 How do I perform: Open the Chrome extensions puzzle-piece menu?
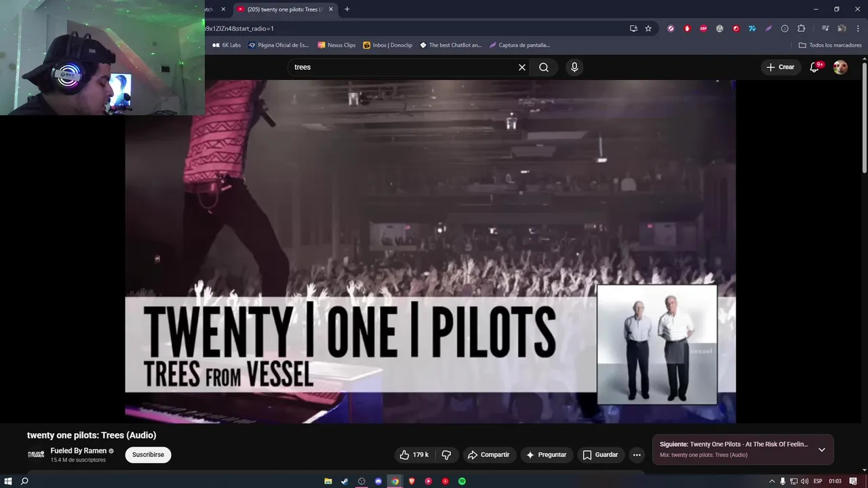801,28
